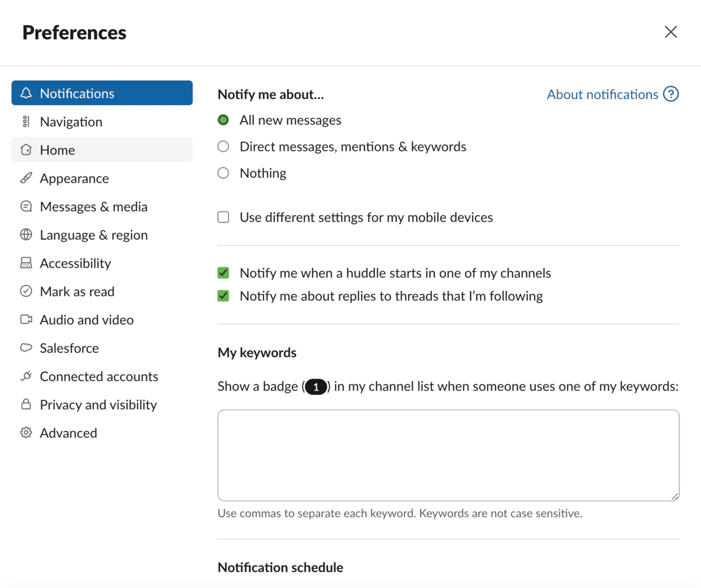Image resolution: width=701 pixels, height=588 pixels.
Task: Click inside the keywords text box
Action: coord(448,455)
